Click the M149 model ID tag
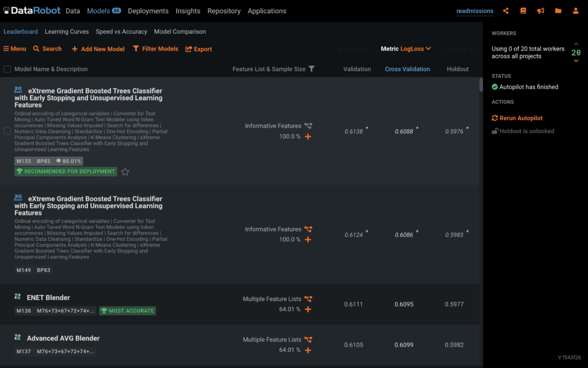This screenshot has height=368, width=588. pyautogui.click(x=24, y=270)
